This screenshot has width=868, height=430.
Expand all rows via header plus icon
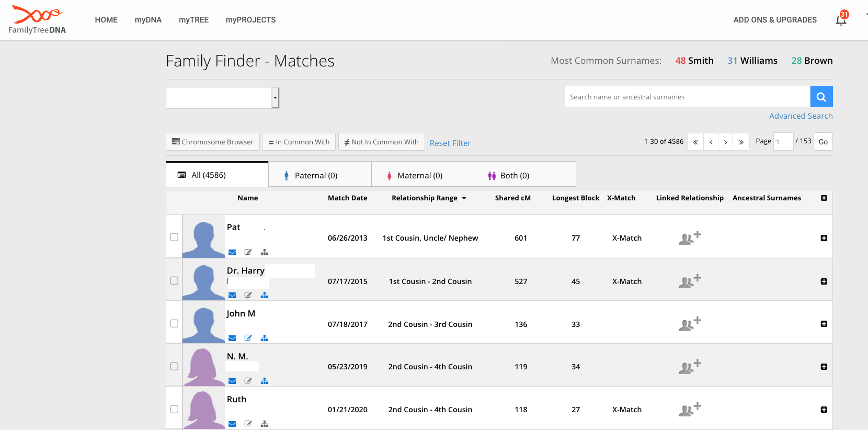(824, 198)
